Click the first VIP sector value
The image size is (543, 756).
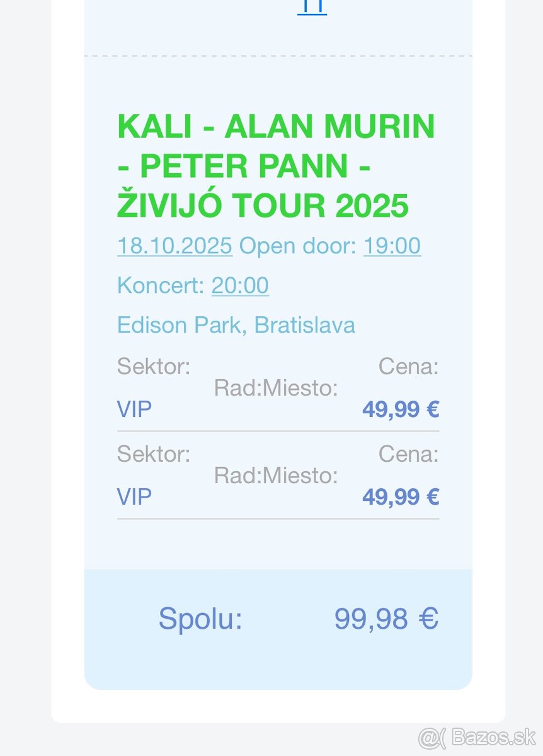(134, 409)
